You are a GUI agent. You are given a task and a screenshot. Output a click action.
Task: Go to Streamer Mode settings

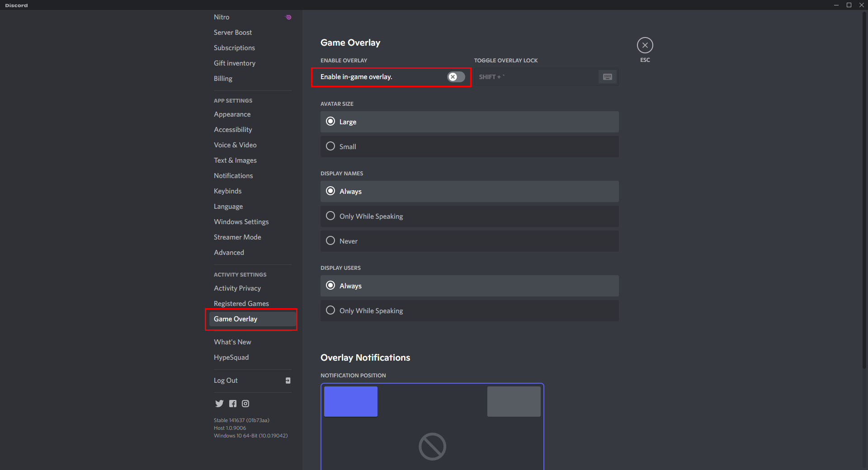(237, 237)
